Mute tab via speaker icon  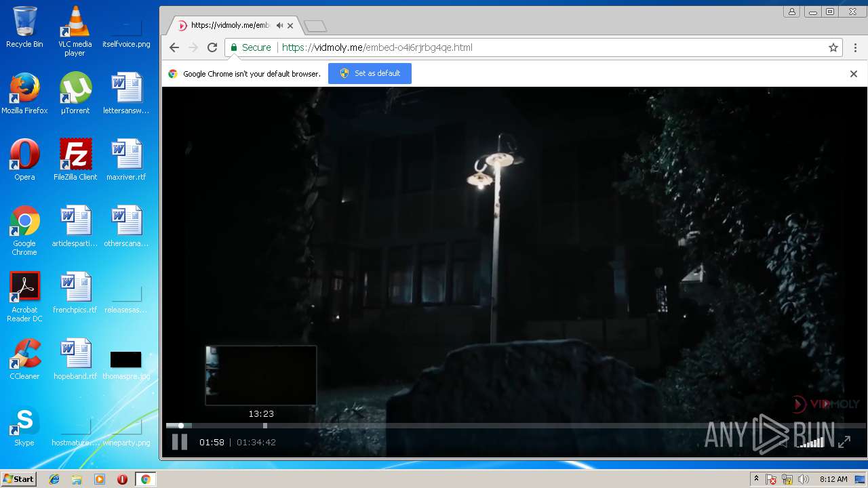click(279, 25)
